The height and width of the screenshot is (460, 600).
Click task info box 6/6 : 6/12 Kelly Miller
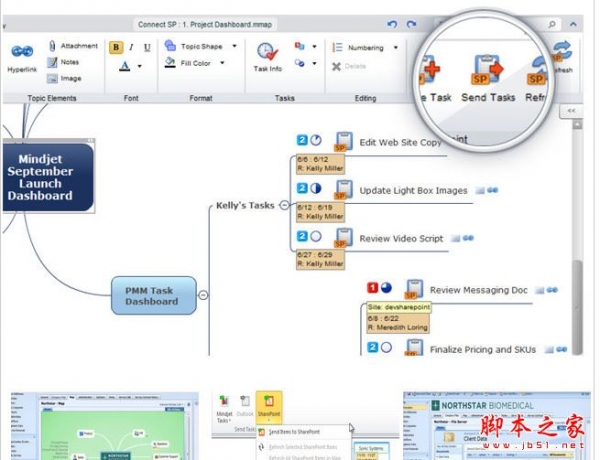pyautogui.click(x=321, y=164)
